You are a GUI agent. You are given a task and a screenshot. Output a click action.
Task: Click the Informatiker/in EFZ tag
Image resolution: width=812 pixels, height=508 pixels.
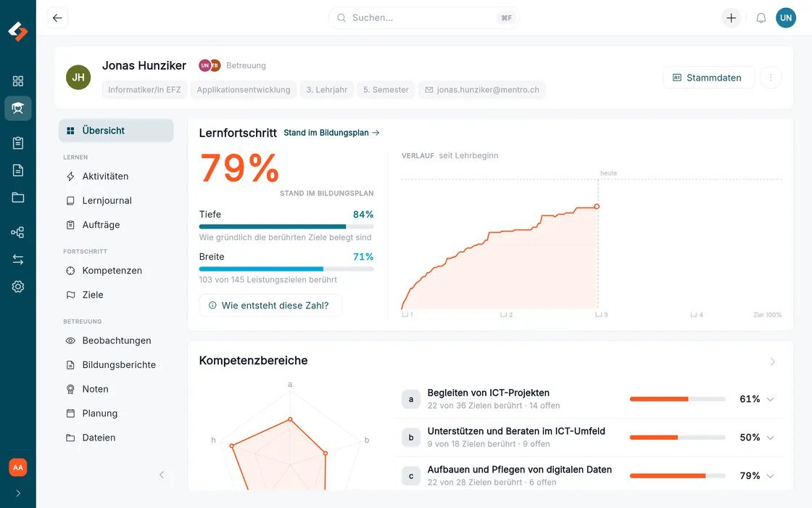pos(144,90)
